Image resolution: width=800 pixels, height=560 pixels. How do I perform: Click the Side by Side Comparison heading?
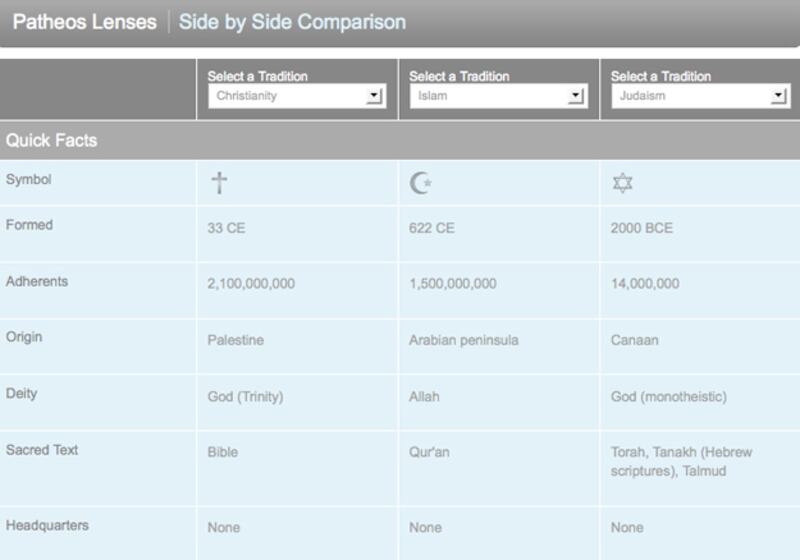click(x=292, y=22)
